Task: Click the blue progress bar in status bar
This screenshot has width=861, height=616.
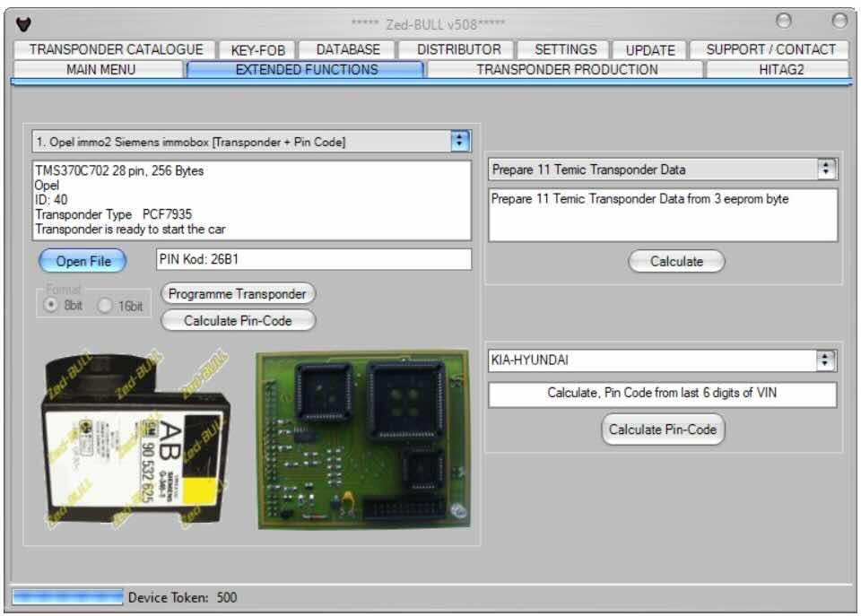Action: tap(67, 597)
